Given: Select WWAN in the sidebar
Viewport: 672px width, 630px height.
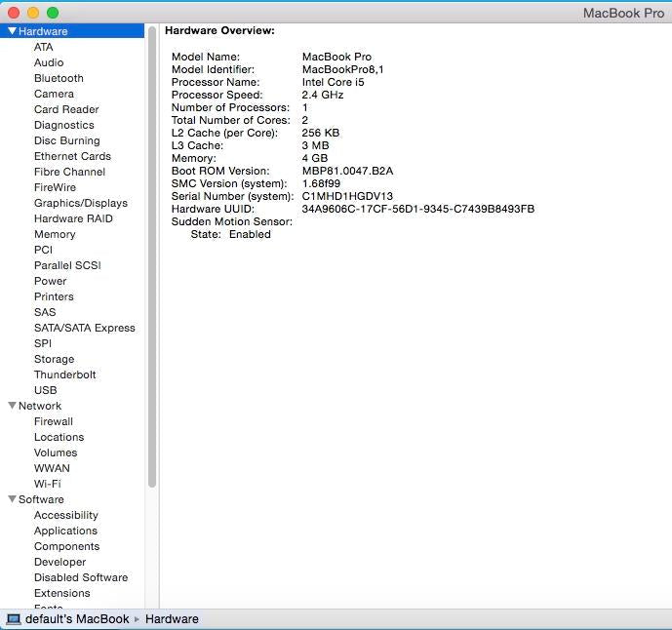Looking at the screenshot, I should tap(52, 468).
